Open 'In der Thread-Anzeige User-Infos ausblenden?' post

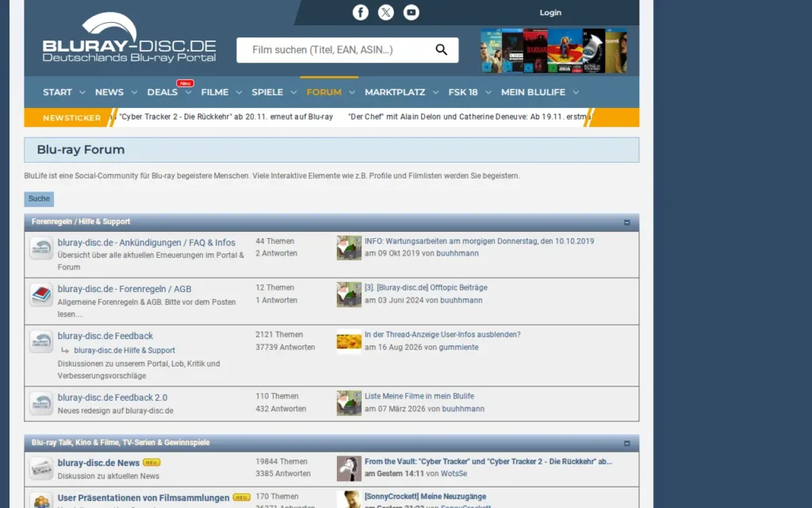[442, 335]
